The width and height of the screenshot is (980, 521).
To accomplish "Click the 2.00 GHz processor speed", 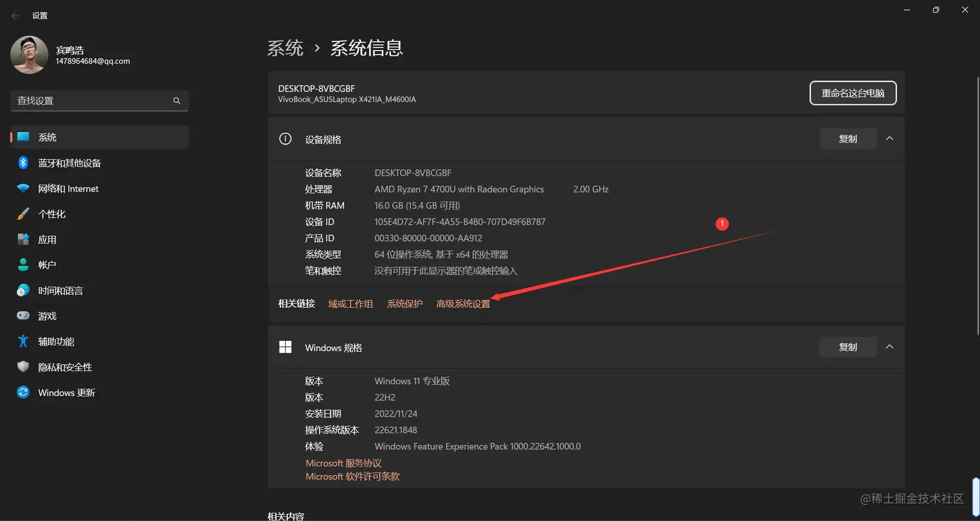I will [591, 189].
